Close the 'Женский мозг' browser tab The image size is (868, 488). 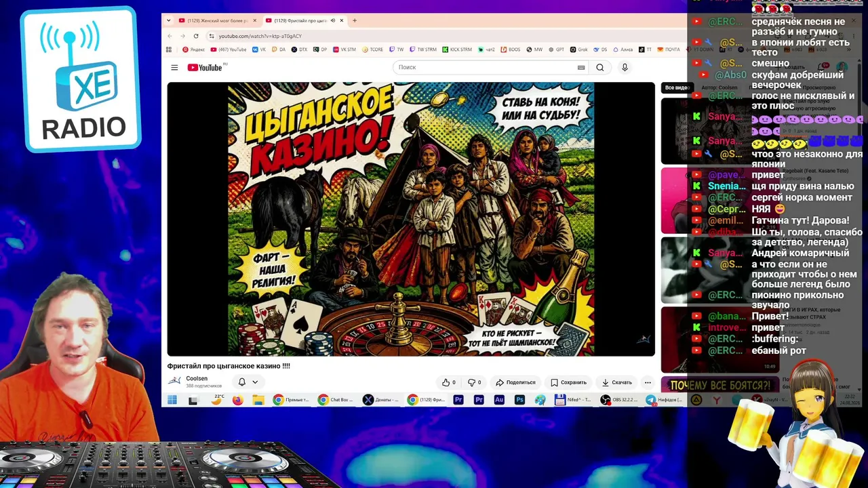[254, 20]
